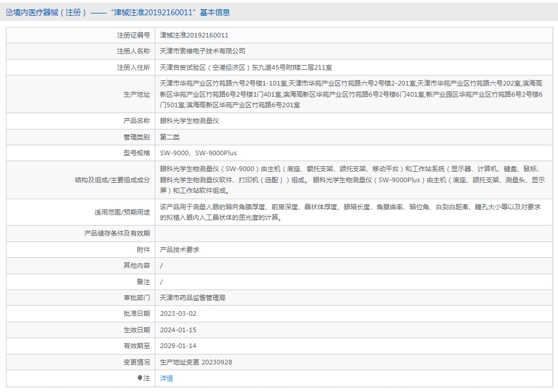The height and width of the screenshot is (392, 558).
Task: Click the 结构及组成/主要组成成分 label
Action: pyautogui.click(x=113, y=180)
